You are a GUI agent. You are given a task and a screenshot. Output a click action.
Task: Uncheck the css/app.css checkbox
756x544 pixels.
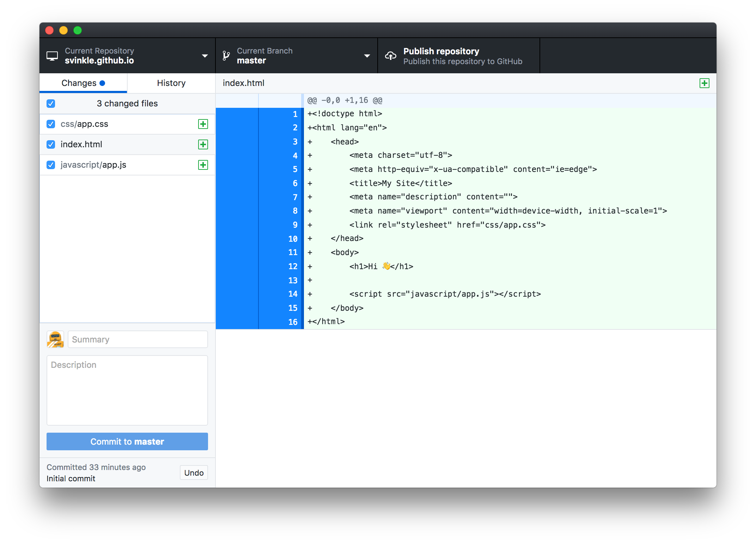[51, 124]
